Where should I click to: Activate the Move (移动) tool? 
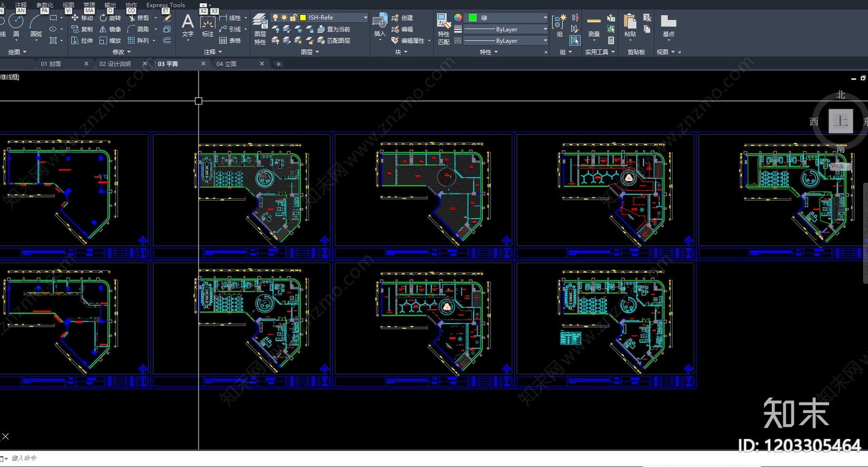click(x=82, y=18)
